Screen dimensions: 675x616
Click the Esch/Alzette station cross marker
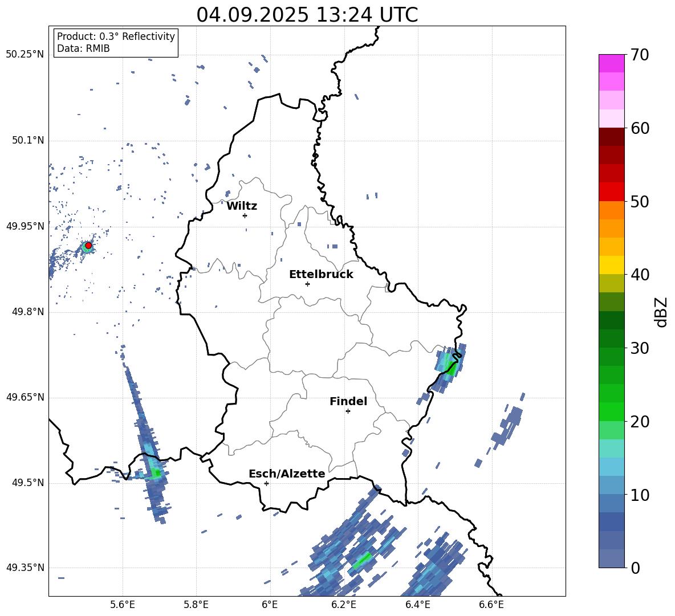coord(266,483)
